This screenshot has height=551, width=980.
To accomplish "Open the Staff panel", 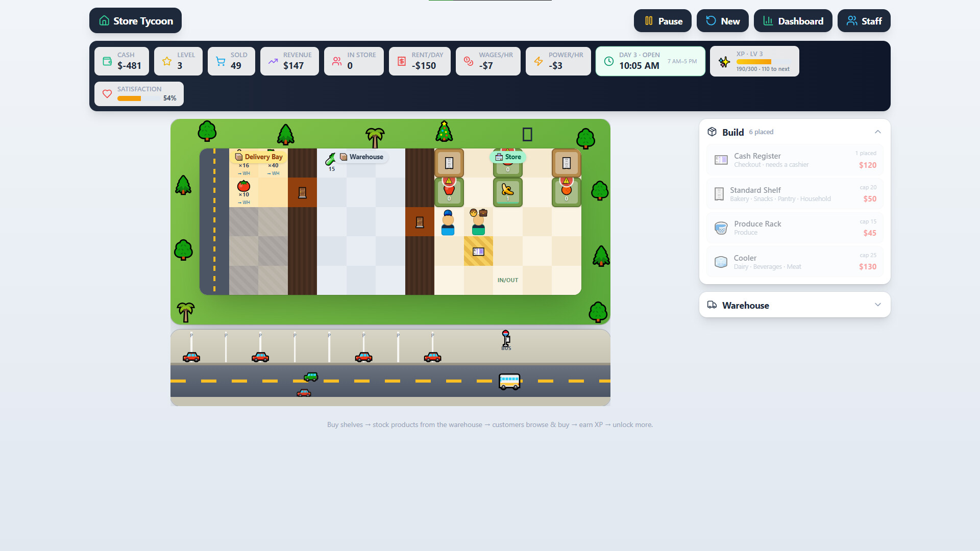I will pos(864,21).
